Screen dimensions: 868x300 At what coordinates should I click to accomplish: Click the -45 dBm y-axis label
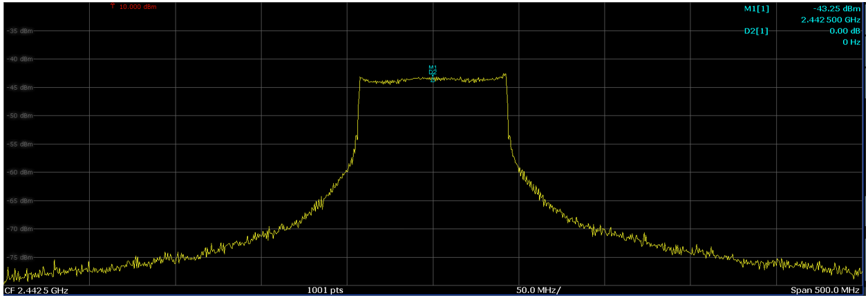pyautogui.click(x=19, y=88)
